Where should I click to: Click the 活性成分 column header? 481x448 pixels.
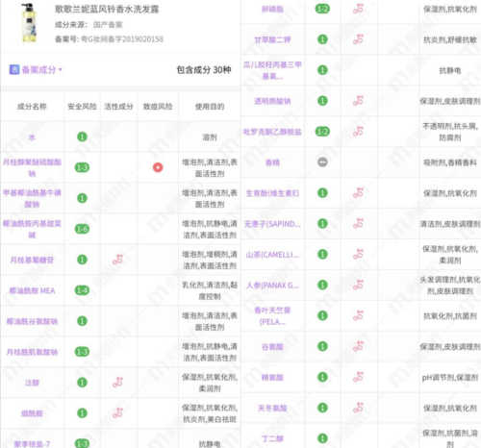point(118,107)
